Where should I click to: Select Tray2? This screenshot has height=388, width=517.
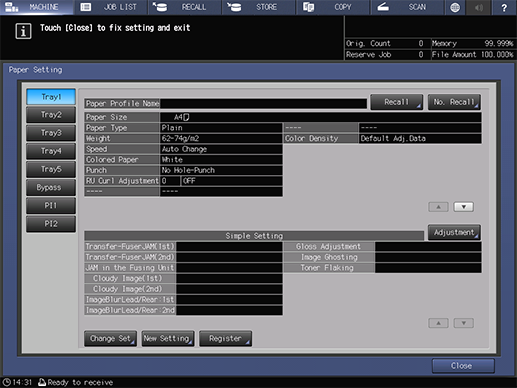[x=51, y=115]
